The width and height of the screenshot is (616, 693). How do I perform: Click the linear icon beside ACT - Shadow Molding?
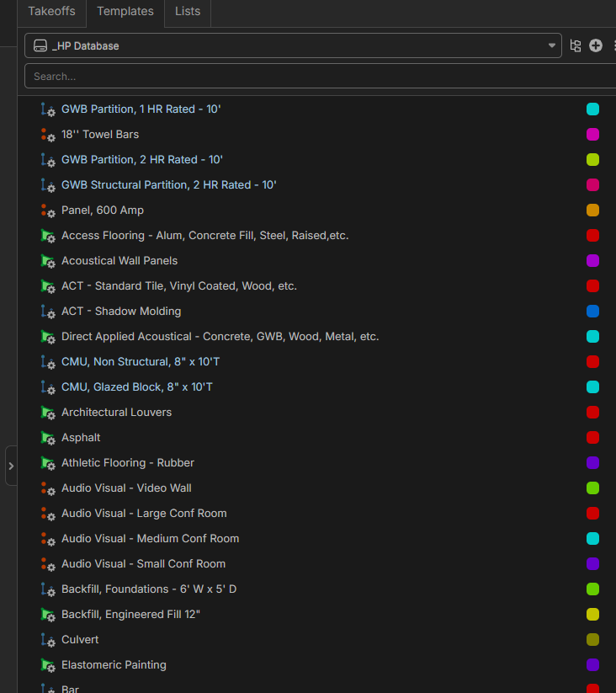48,312
